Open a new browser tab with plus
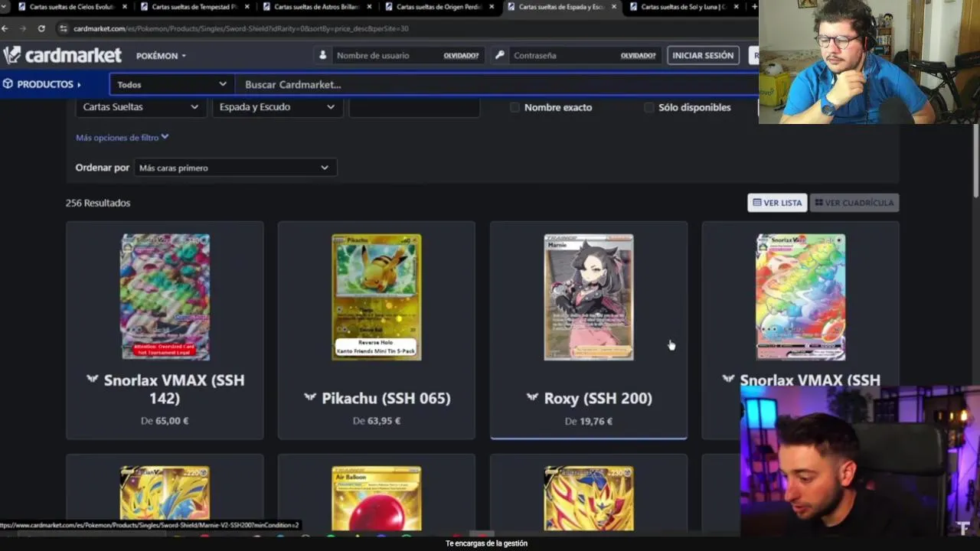The width and height of the screenshot is (980, 551). point(754,6)
